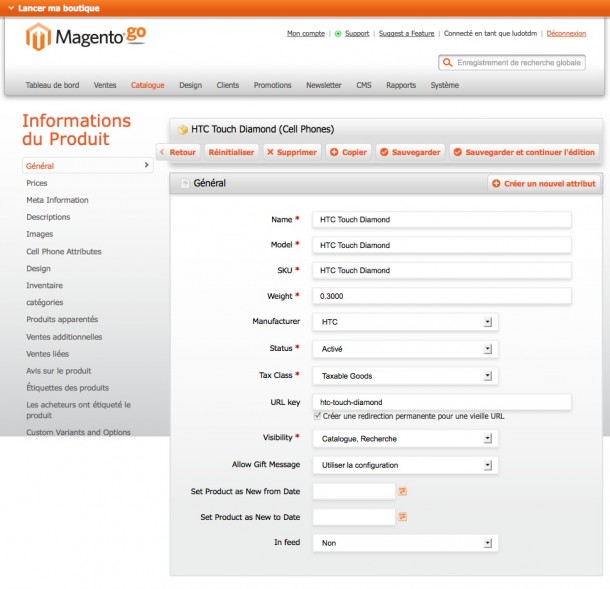Viewport: 610px width, 589px height.
Task: Open the Support link
Action: coord(357,33)
